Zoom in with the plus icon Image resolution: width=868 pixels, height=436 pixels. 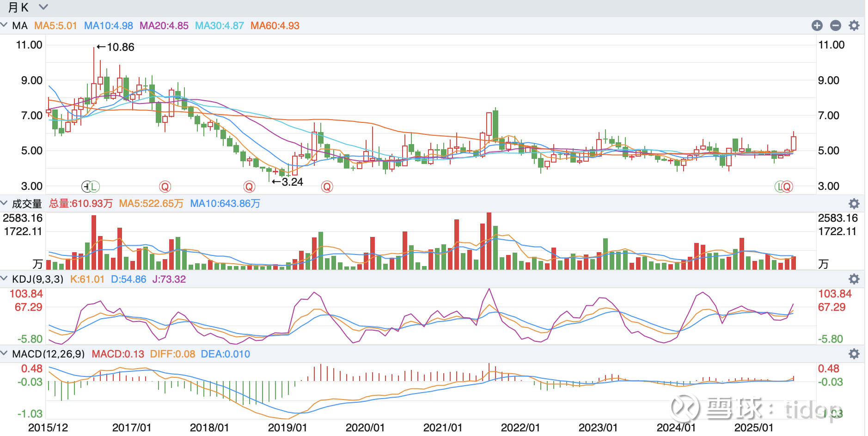point(817,25)
